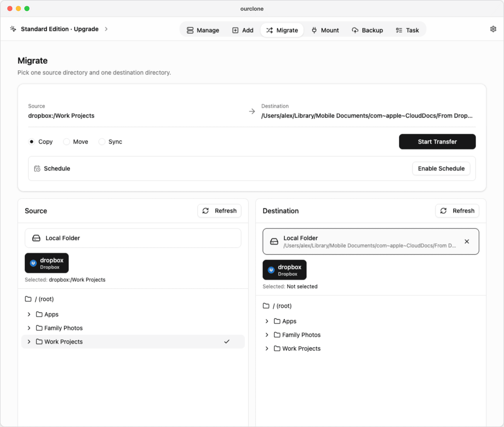
Task: Click the Destination path text at top
Action: pos(367,116)
